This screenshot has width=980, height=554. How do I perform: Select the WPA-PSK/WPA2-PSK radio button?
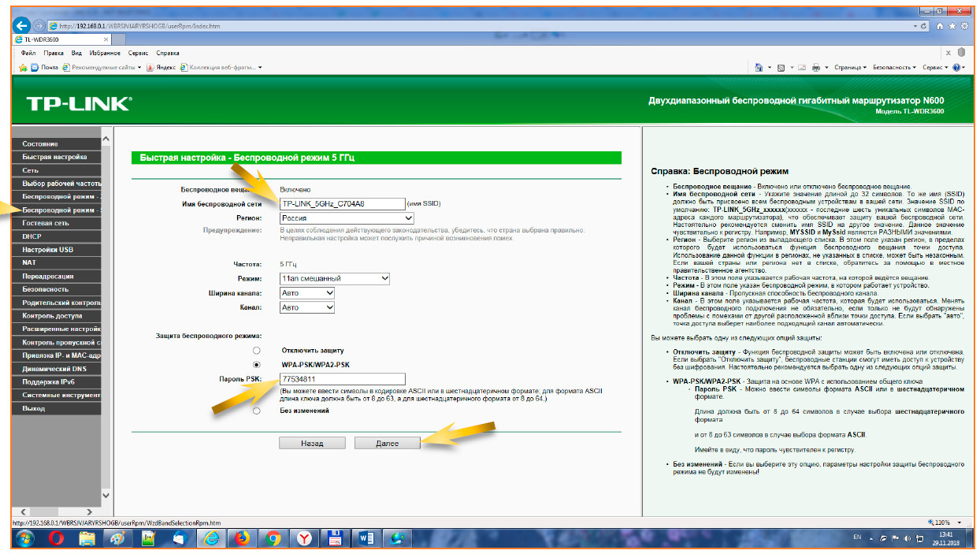pos(256,365)
